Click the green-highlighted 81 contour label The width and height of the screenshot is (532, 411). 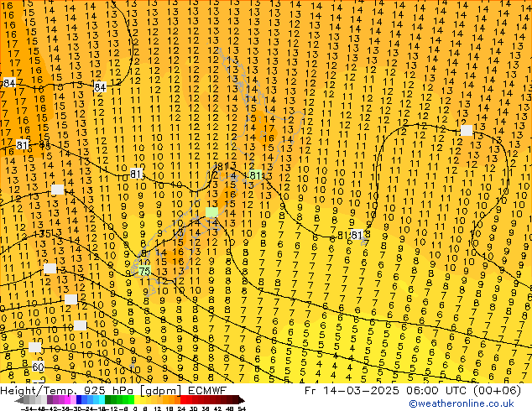(255, 175)
